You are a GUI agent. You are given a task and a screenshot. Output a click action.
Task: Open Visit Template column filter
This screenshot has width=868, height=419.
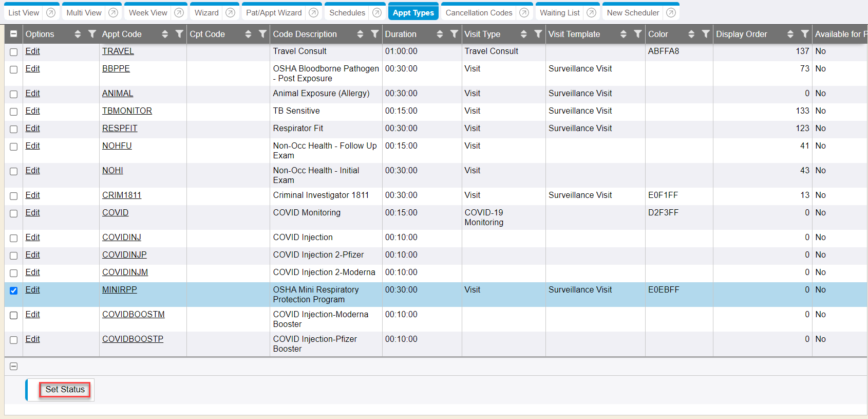[637, 34]
